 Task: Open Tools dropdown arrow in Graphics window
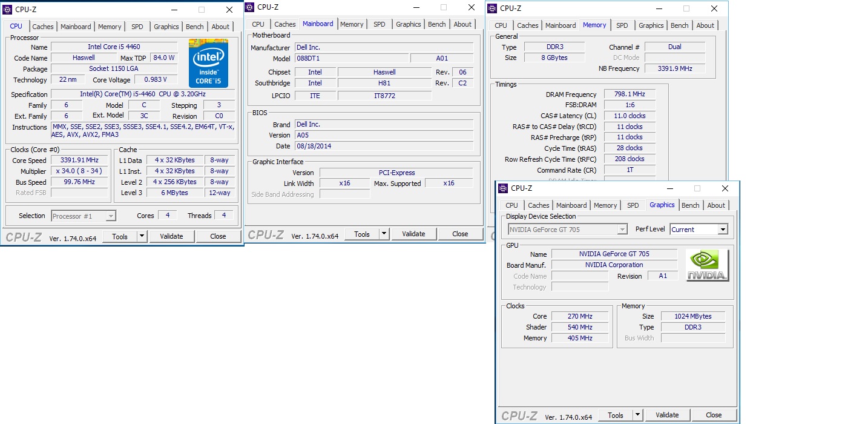638,415
